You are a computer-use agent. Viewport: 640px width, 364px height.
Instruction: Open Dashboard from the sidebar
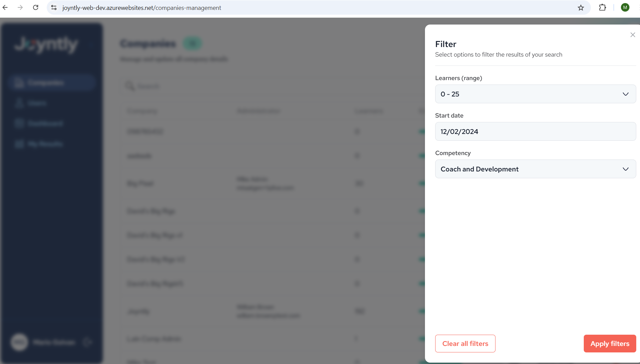(x=45, y=123)
